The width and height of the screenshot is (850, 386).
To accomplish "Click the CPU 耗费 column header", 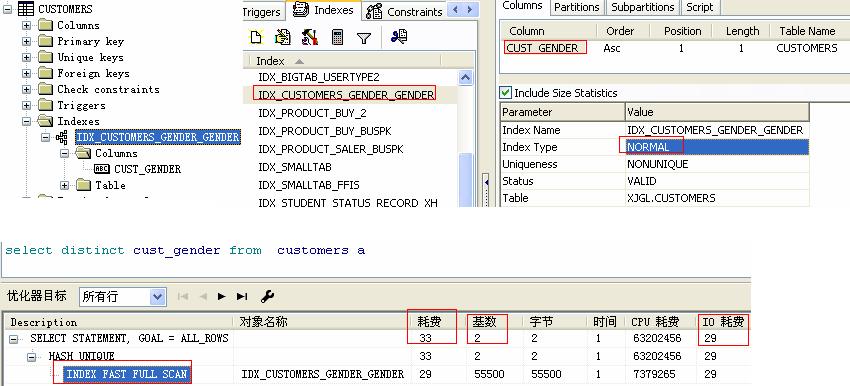I will [x=661, y=322].
